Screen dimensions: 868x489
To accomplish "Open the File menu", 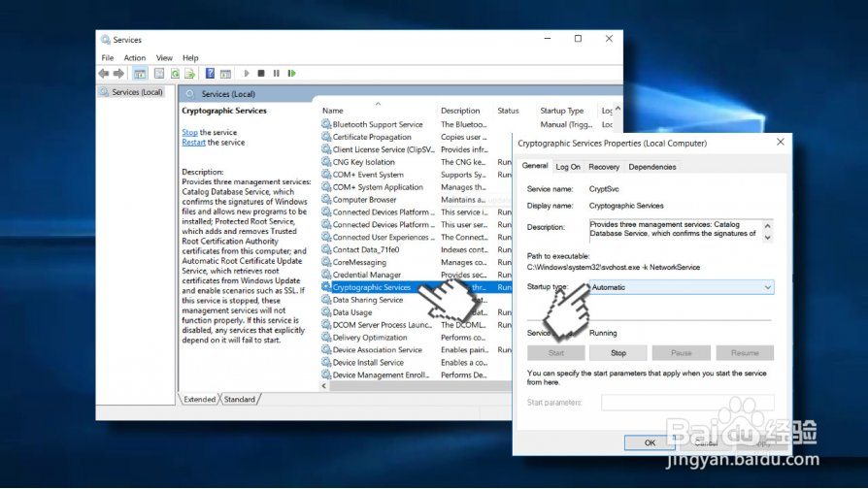I will 108,57.
